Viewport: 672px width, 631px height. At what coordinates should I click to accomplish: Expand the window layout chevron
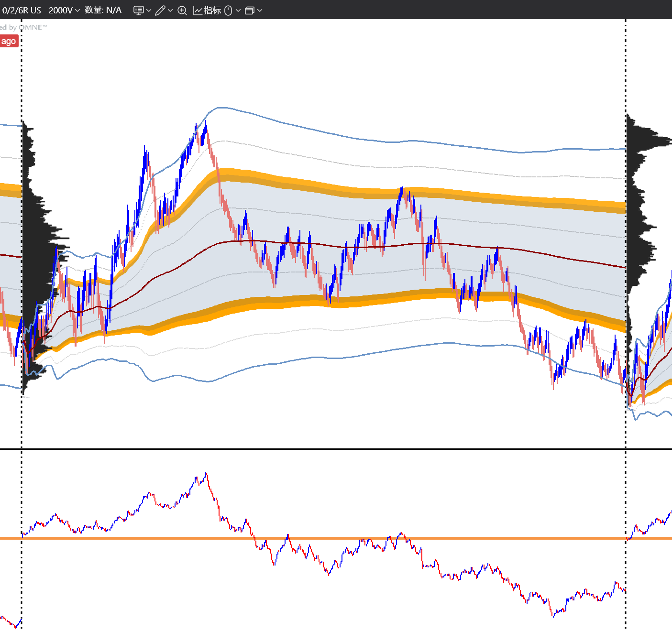click(260, 11)
